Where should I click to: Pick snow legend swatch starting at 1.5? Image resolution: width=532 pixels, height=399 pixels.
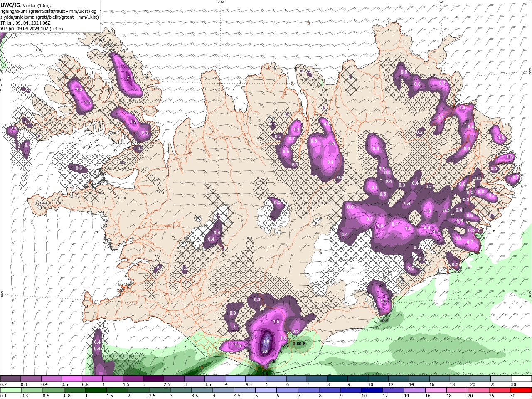(x=133, y=379)
